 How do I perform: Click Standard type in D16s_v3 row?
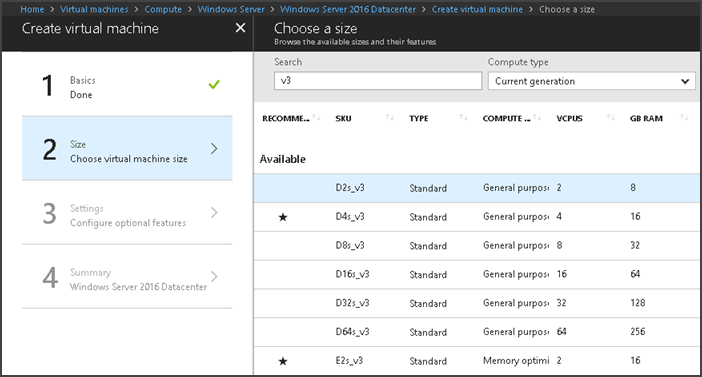[x=428, y=274]
